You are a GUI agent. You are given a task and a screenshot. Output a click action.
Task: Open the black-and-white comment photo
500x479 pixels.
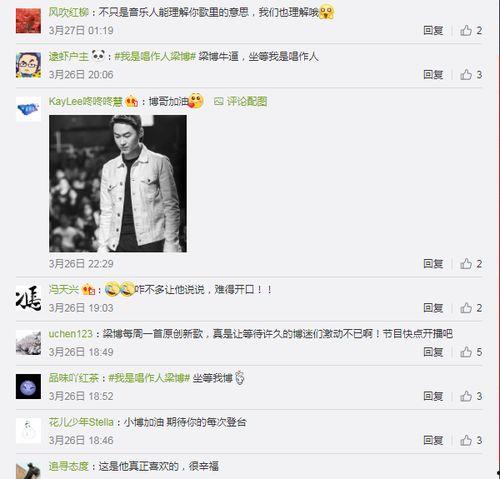click(118, 183)
